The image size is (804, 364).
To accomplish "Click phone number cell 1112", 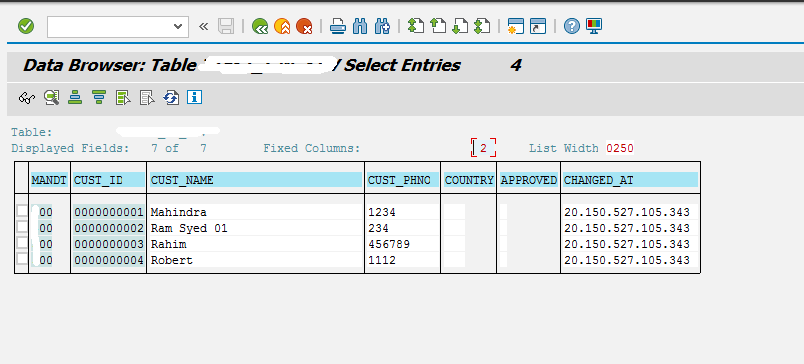I will tap(402, 260).
